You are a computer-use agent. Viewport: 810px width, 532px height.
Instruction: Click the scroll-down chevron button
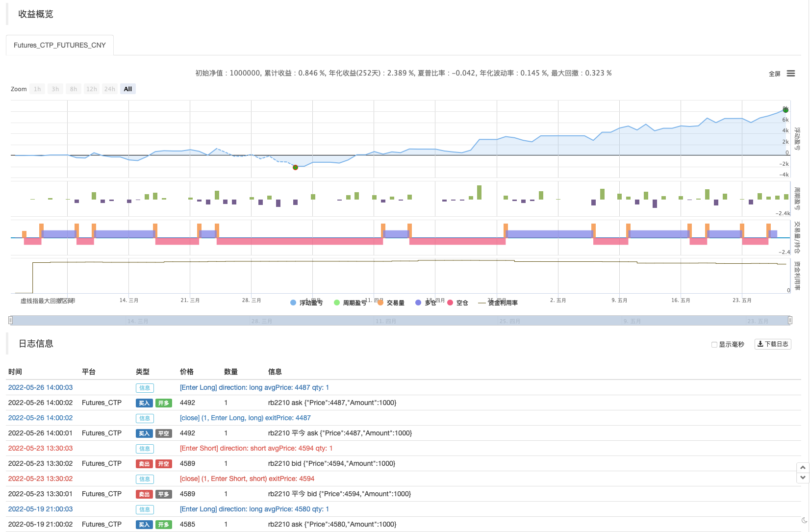803,478
